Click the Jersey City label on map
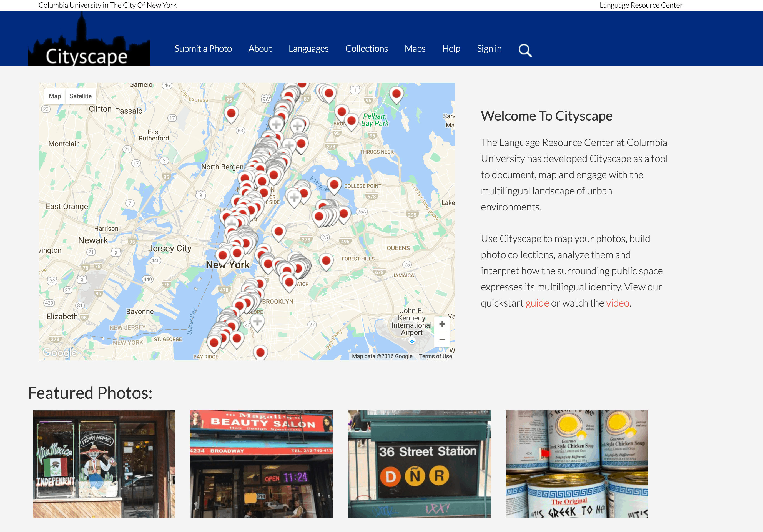The image size is (763, 532). (169, 248)
